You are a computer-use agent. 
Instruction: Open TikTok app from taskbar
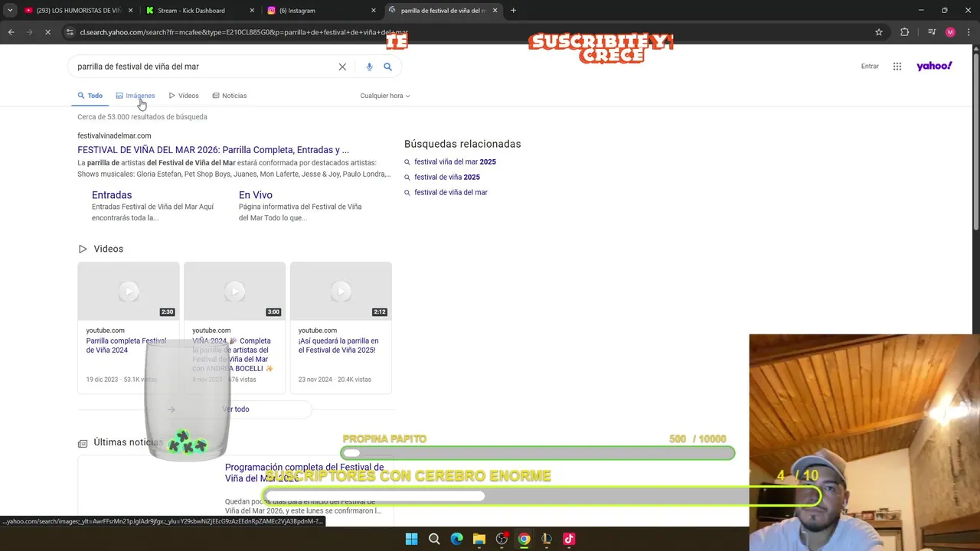point(569,539)
